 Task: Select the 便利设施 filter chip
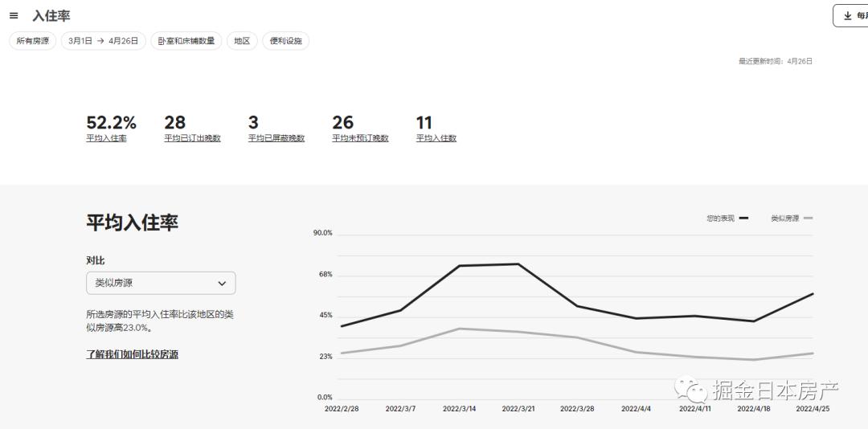coord(285,41)
